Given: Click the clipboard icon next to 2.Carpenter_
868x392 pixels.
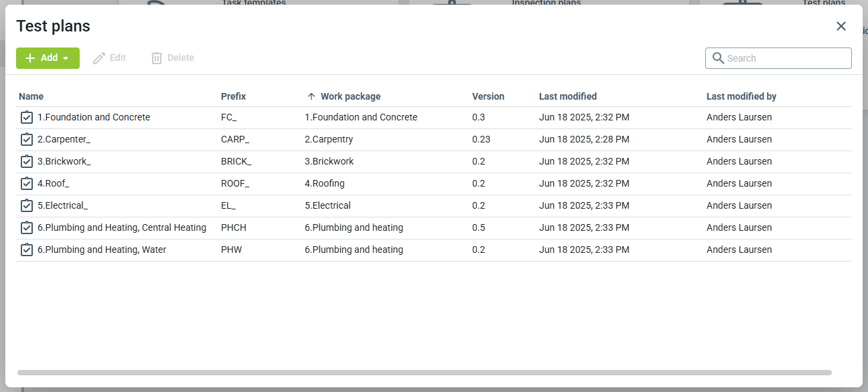Looking at the screenshot, I should pos(27,140).
